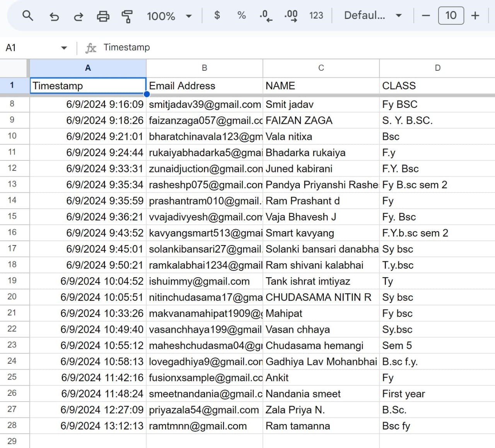Select column B header
Screen dimensions: 495x448
(x=205, y=68)
